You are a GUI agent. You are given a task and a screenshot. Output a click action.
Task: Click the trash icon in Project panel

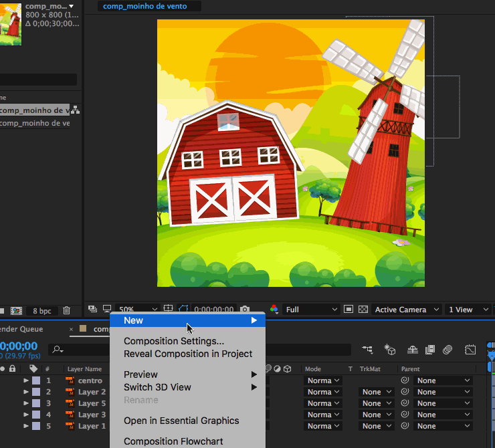tap(66, 310)
